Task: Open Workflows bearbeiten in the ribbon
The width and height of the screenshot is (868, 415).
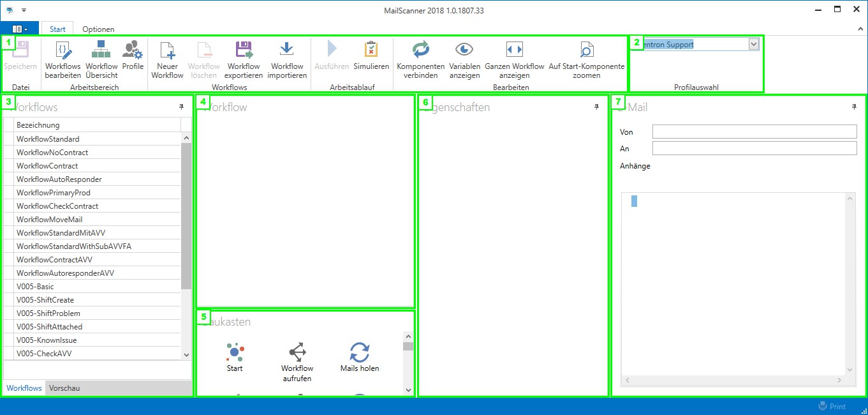Action: (x=63, y=50)
